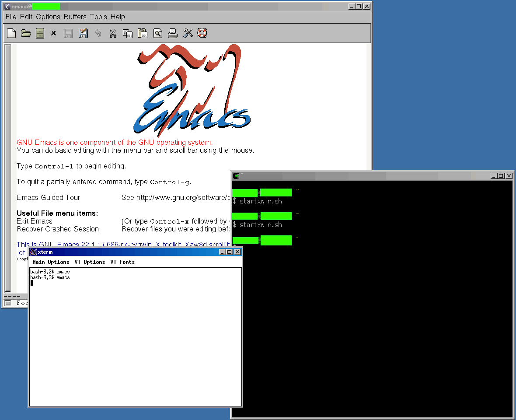The height and width of the screenshot is (420, 516).
Task: Click the second 'startxwin.sh' command in terminal
Action: coord(261,225)
